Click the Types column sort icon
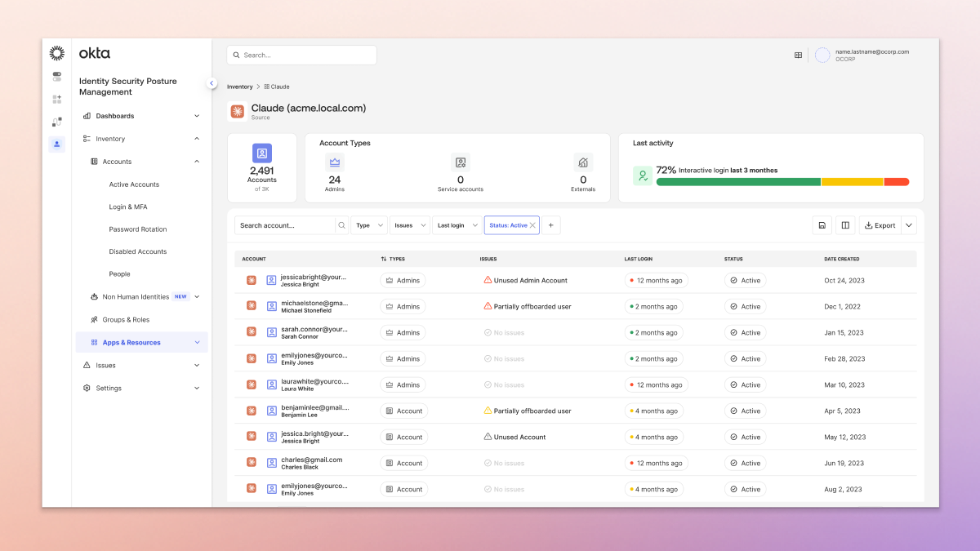980x551 pixels. [384, 259]
